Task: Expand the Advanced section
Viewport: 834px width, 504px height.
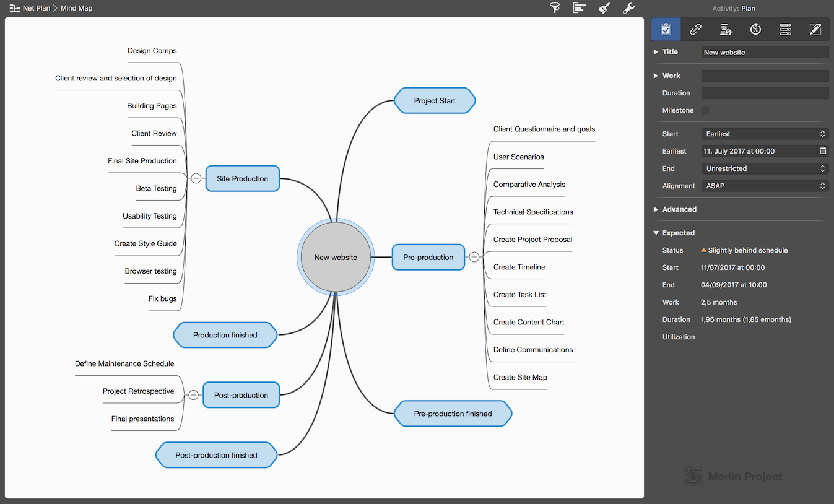Action: (x=656, y=209)
